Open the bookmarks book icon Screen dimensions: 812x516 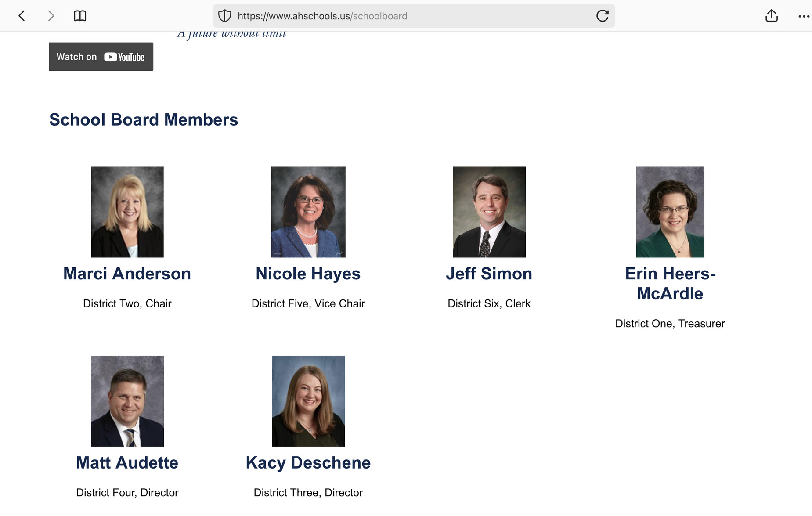pyautogui.click(x=80, y=16)
